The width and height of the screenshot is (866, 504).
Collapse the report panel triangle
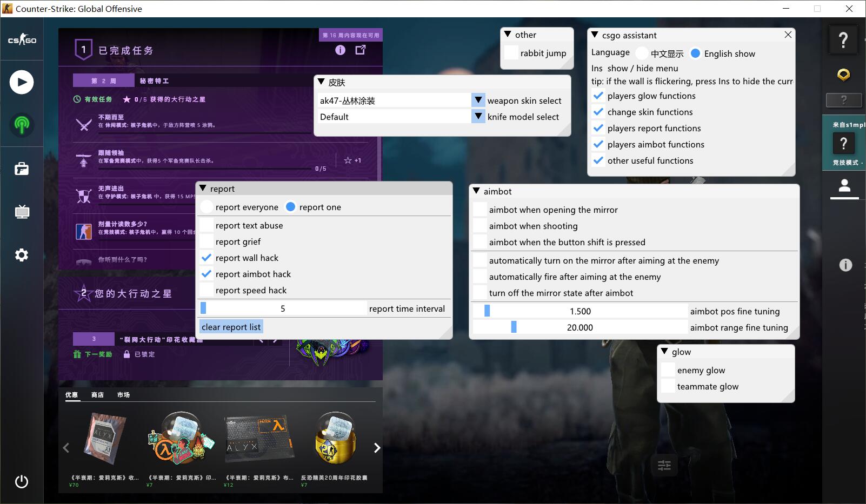(x=203, y=189)
